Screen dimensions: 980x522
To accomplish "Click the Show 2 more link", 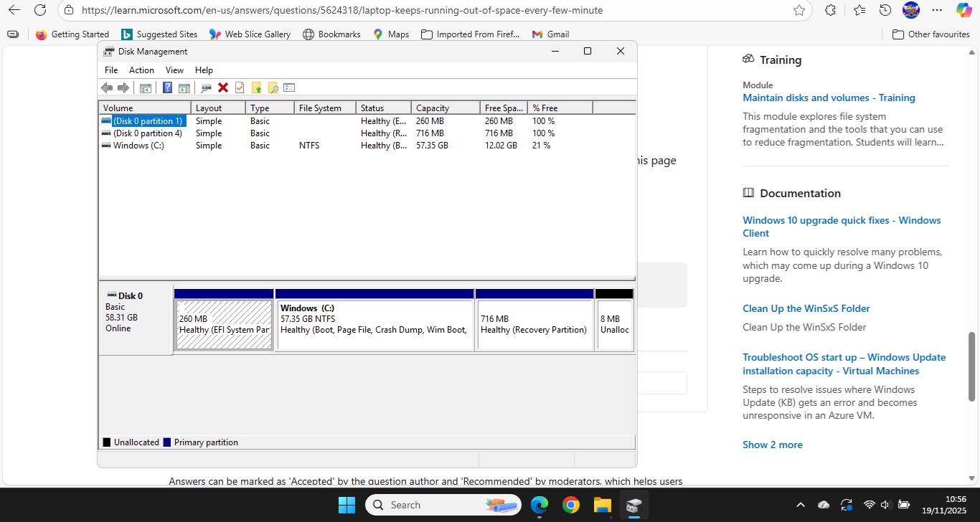I will click(x=773, y=445).
